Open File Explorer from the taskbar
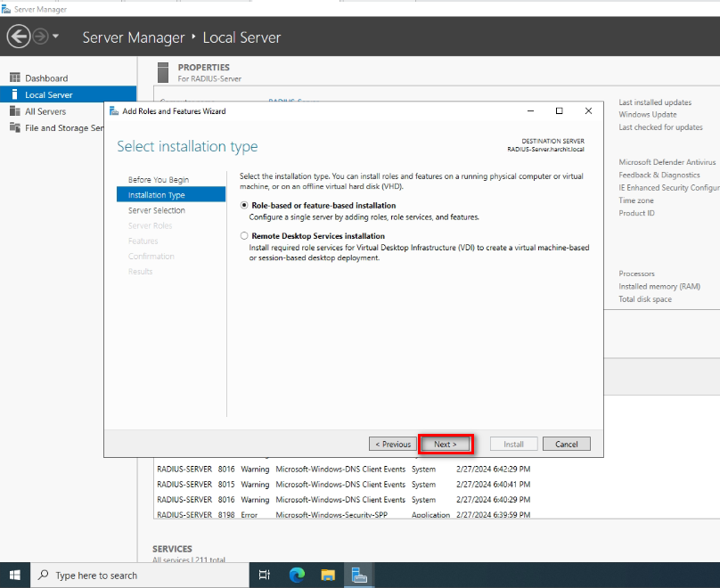Viewport: 720px width, 588px height. tap(328, 576)
